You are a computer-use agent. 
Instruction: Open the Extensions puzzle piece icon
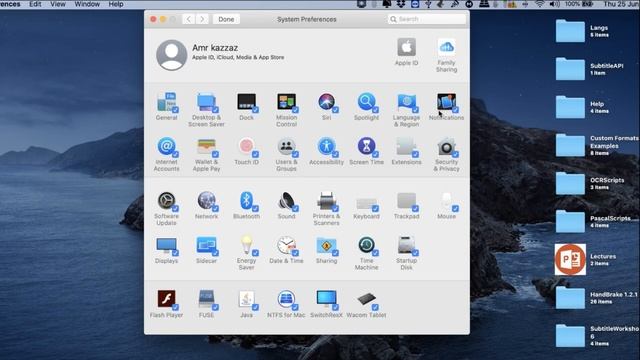click(x=407, y=147)
